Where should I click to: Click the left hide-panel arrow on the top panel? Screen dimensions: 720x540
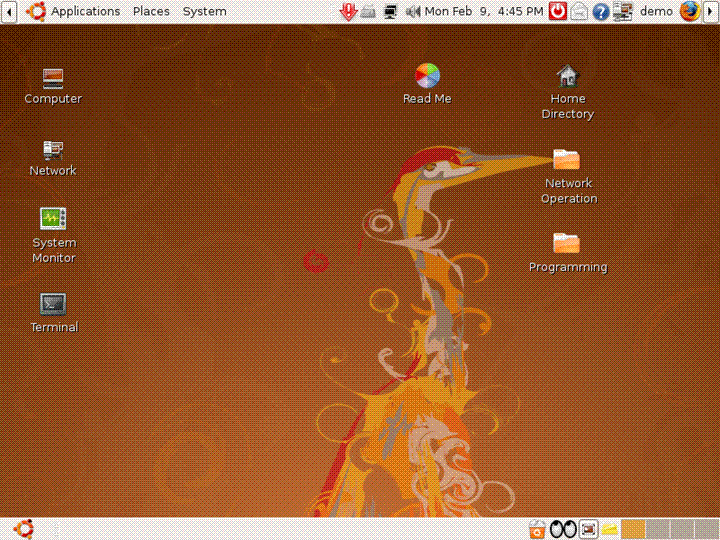[9, 11]
